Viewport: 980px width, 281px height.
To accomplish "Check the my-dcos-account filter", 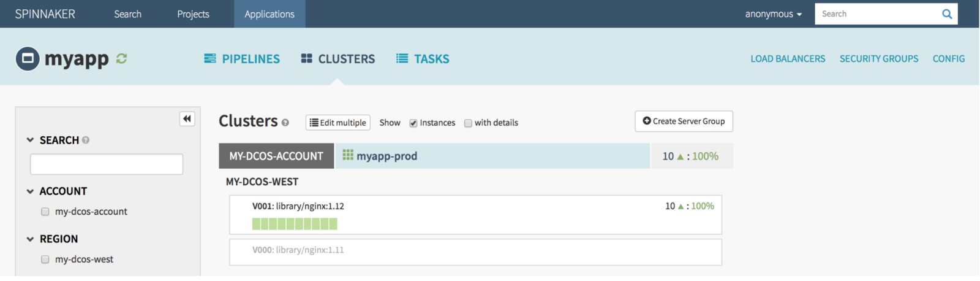I will point(45,212).
